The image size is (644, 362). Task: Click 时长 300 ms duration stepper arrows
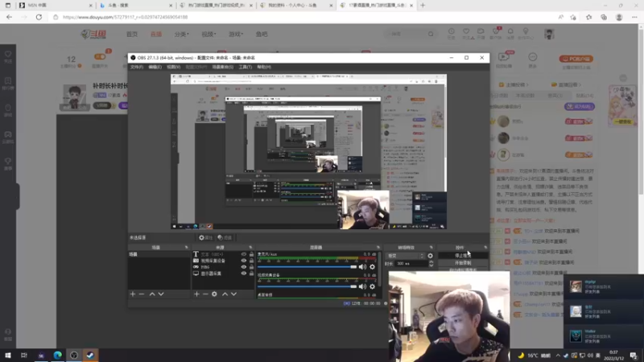[431, 264]
